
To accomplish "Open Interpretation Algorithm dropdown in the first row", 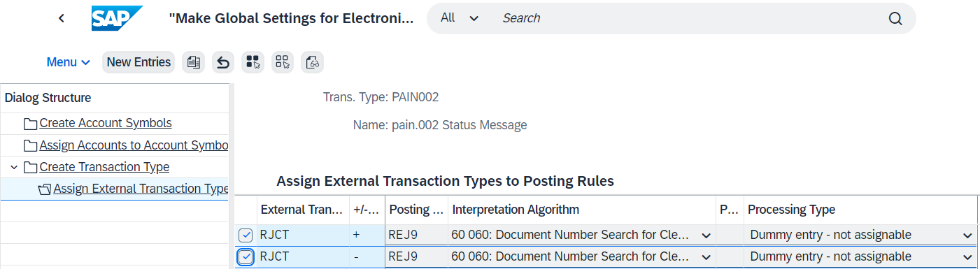I will (706, 235).
